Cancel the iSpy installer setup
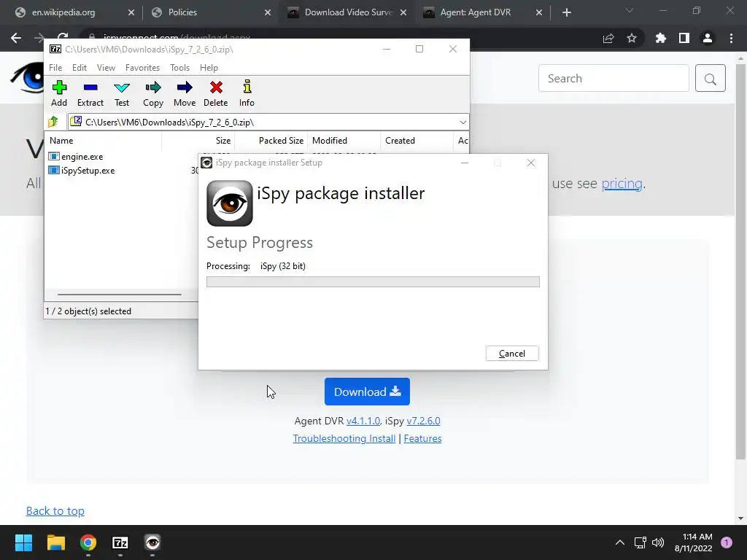The width and height of the screenshot is (747, 560). [512, 354]
